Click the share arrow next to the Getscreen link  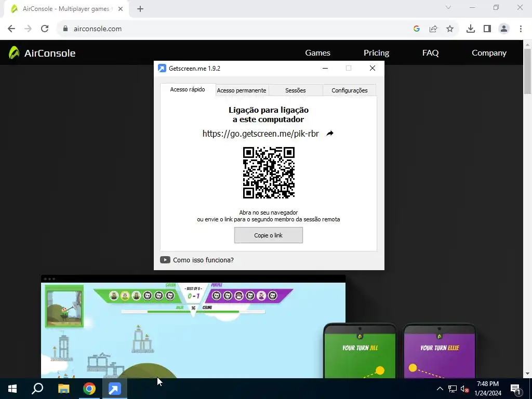330,134
